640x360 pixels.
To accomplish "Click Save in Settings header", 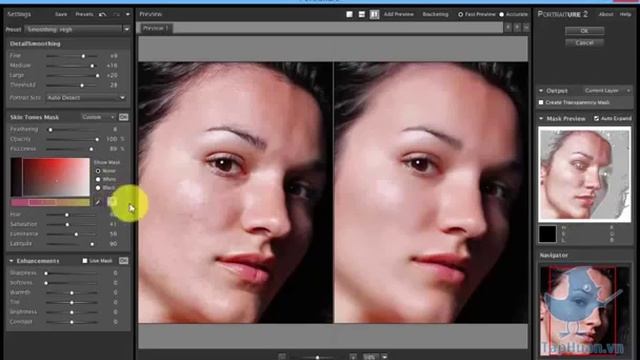I will 61,14.
